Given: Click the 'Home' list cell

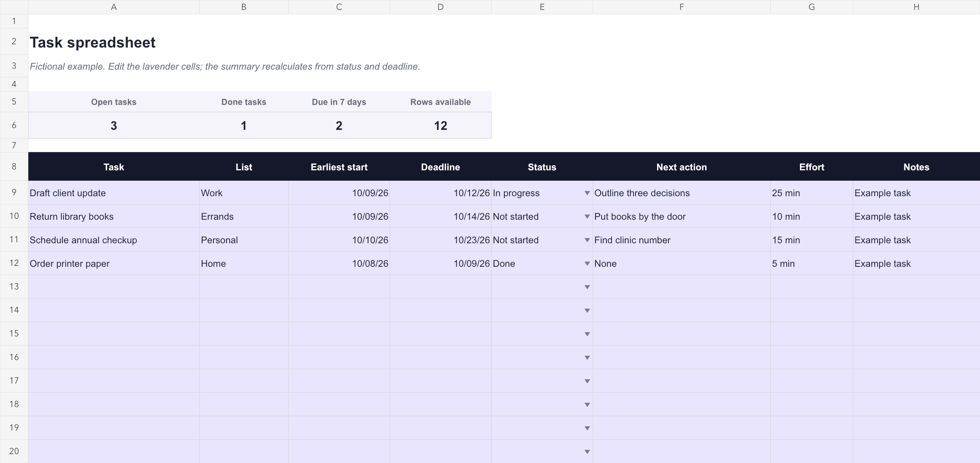Looking at the screenshot, I should (244, 263).
